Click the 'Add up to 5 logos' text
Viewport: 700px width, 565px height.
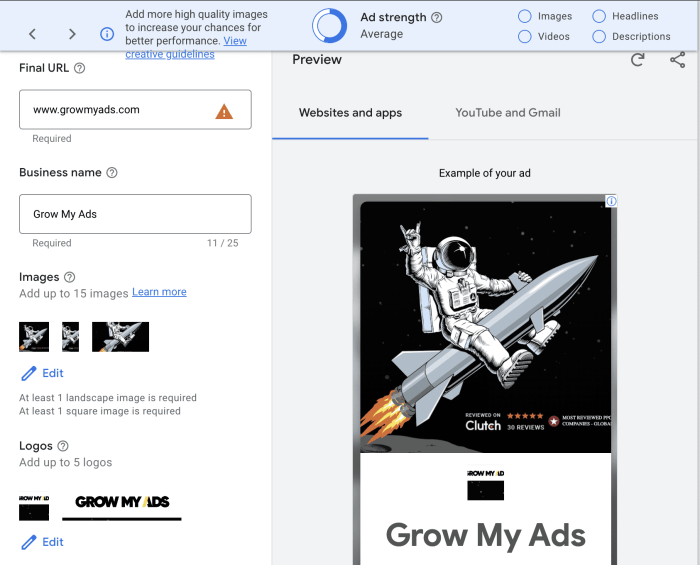tap(66, 462)
